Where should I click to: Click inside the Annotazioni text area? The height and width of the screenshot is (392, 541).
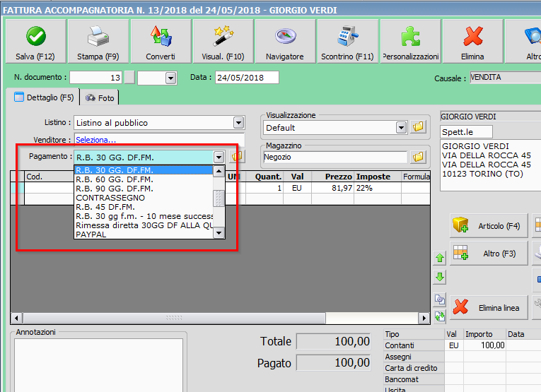(x=98, y=365)
